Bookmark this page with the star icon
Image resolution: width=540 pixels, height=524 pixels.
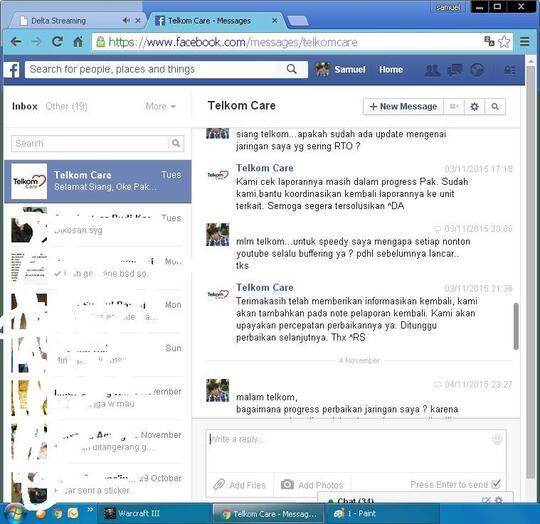(x=504, y=42)
